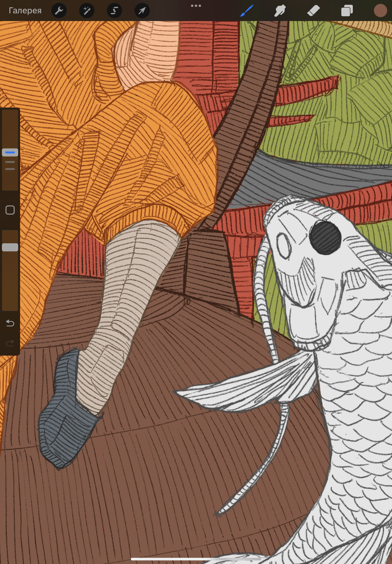
Task: Select the Brush tool
Action: (x=246, y=11)
